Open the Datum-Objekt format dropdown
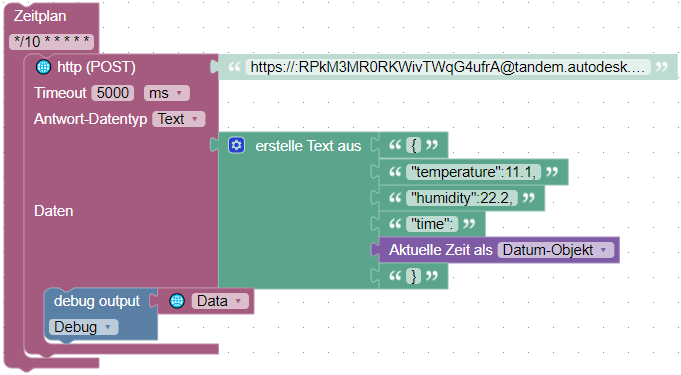The height and width of the screenshot is (375, 681). tap(556, 250)
